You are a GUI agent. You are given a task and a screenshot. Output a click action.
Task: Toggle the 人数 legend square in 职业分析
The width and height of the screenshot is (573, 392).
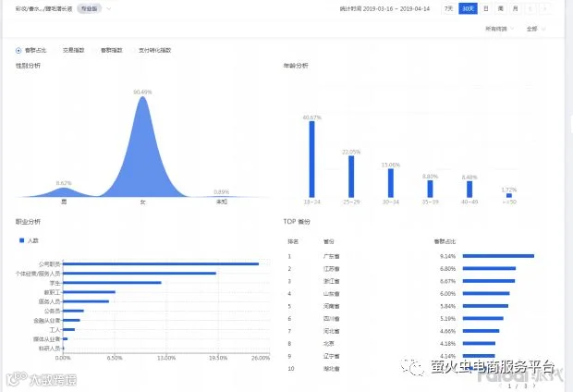(21, 240)
